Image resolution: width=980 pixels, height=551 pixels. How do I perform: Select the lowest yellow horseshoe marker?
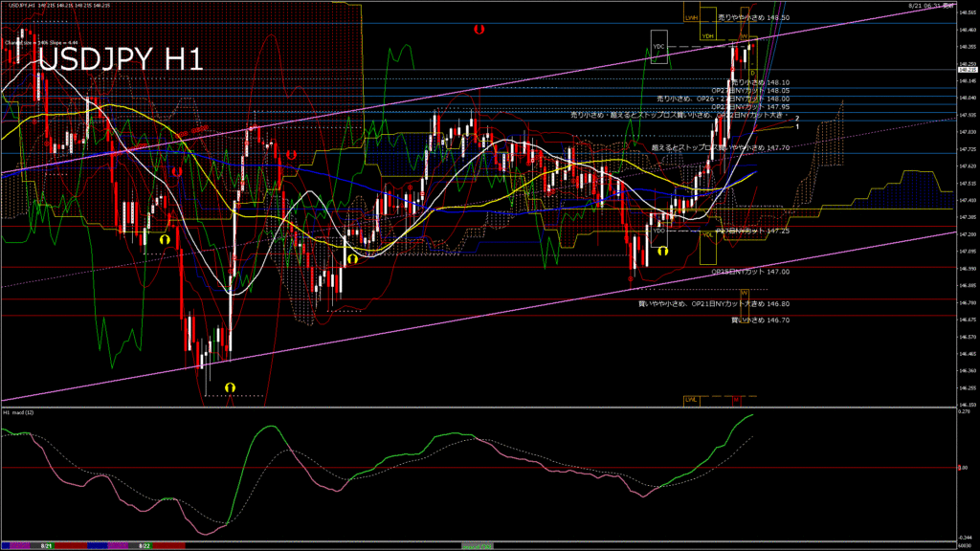230,386
